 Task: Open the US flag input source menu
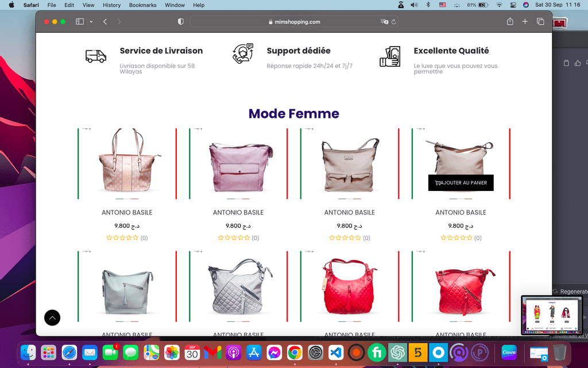443,5
